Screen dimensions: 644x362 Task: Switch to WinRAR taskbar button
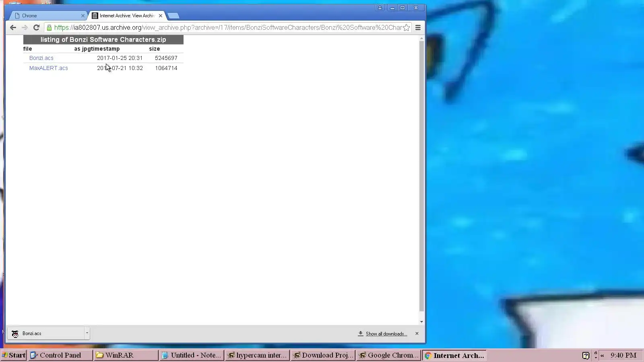click(126, 355)
